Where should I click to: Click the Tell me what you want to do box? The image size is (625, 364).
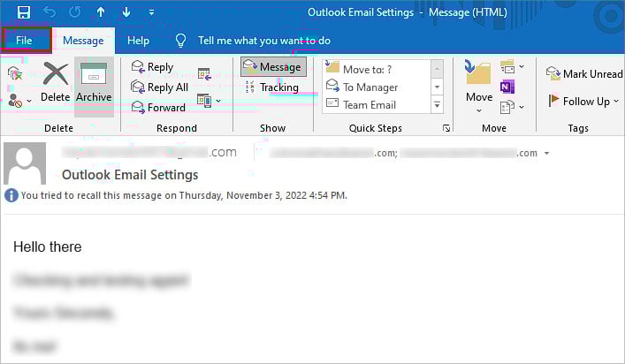coord(263,41)
